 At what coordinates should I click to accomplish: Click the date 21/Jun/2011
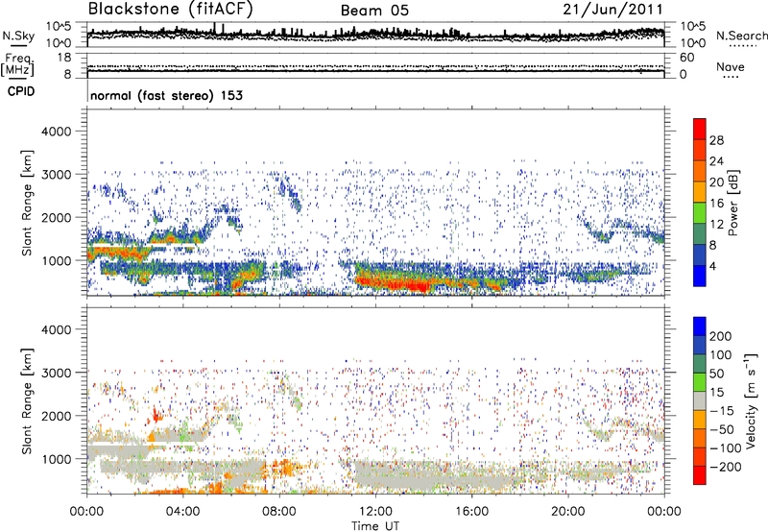(612, 10)
